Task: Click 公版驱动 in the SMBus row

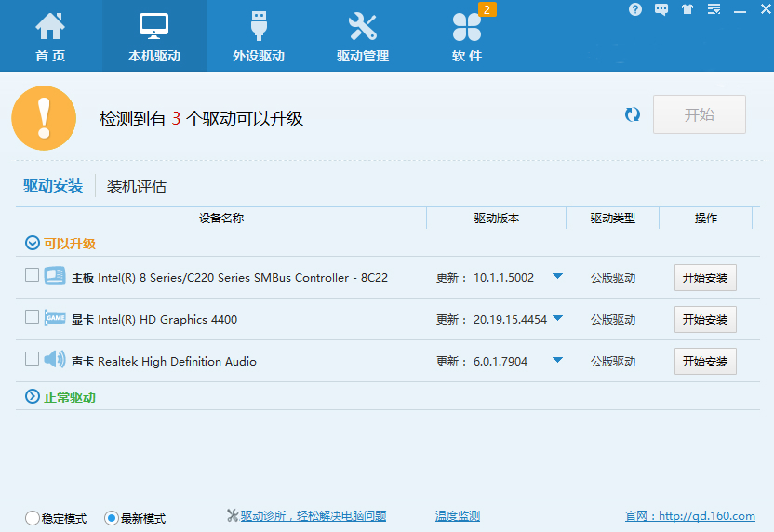Action: [612, 278]
